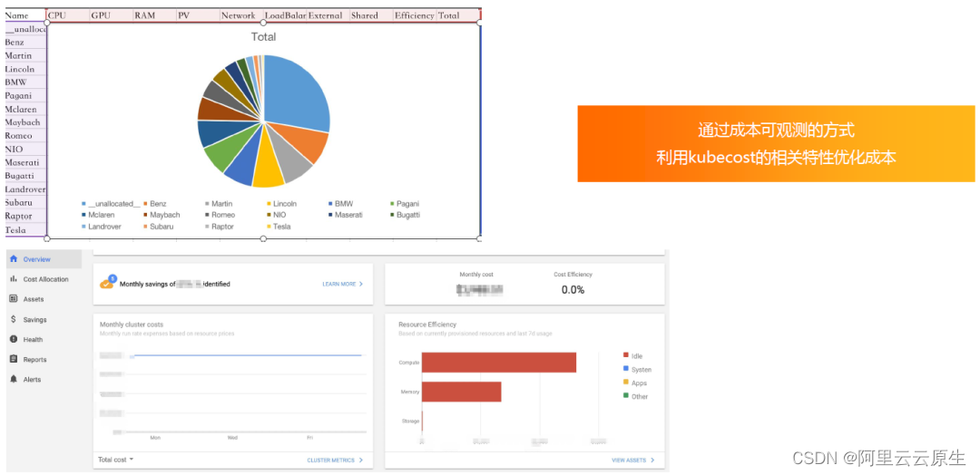Open the CLUSTER METRICS link
This screenshot has height=475, width=980.
334,460
